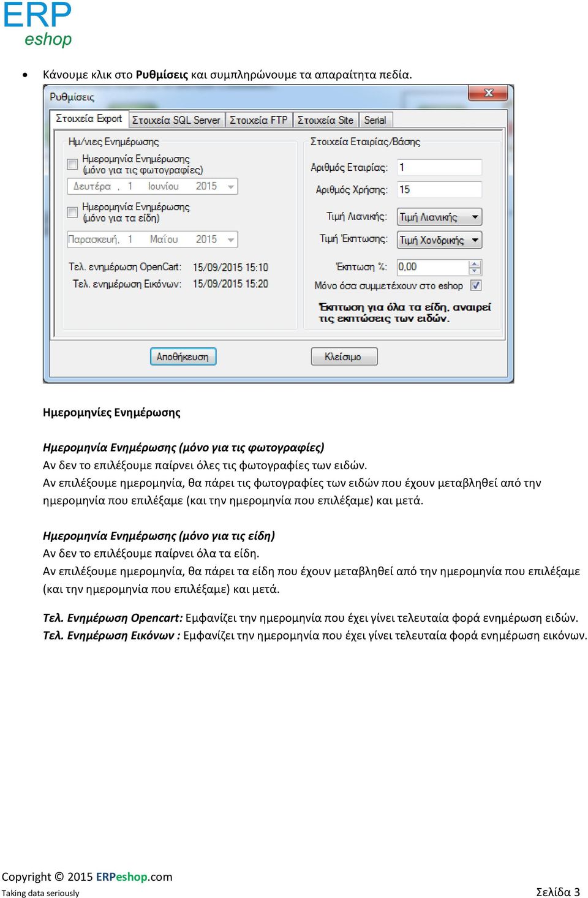
Task: Click the Αριθμός Εταιρίας input field
Action: click(439, 167)
